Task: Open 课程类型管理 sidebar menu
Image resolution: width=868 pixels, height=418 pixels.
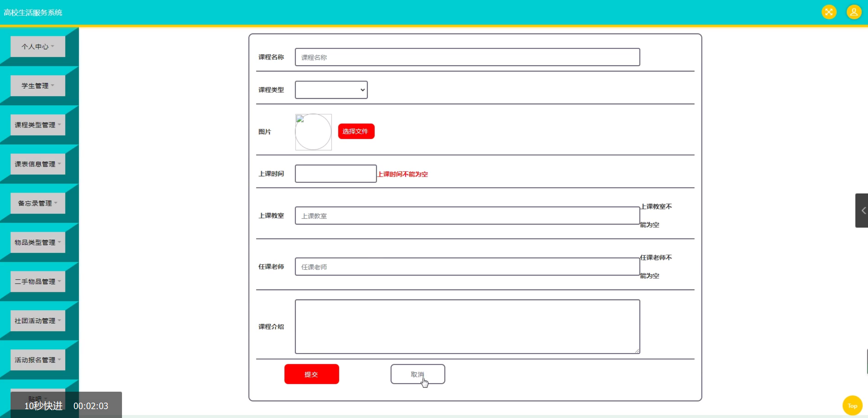Action: click(x=38, y=125)
